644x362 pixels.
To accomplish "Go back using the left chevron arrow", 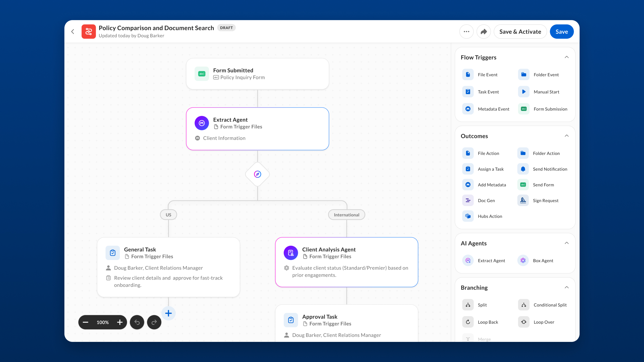I will (73, 32).
